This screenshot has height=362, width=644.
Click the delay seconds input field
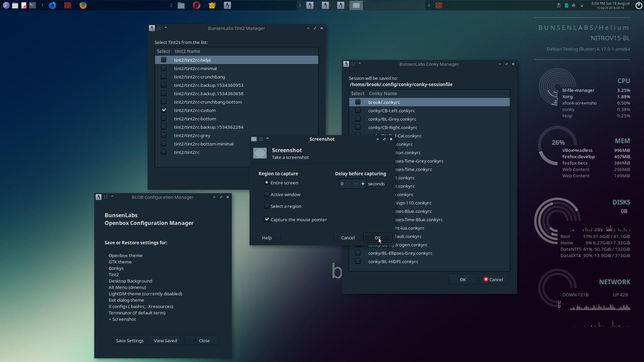point(346,184)
